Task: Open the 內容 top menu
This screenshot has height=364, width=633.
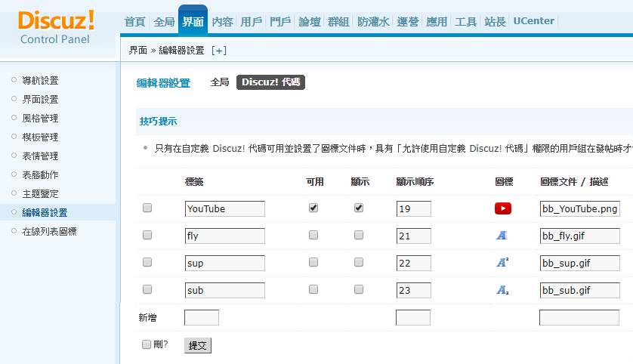Action: 222,21
